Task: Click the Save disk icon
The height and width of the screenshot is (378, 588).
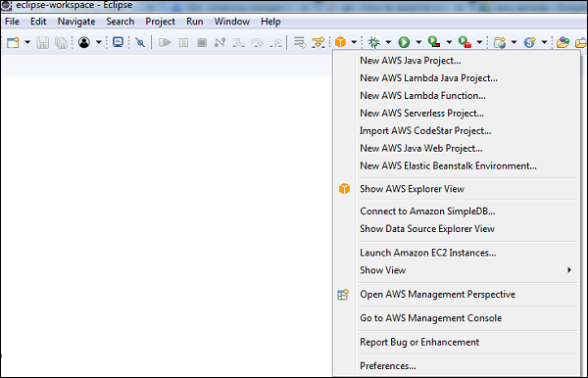Action: [x=42, y=42]
